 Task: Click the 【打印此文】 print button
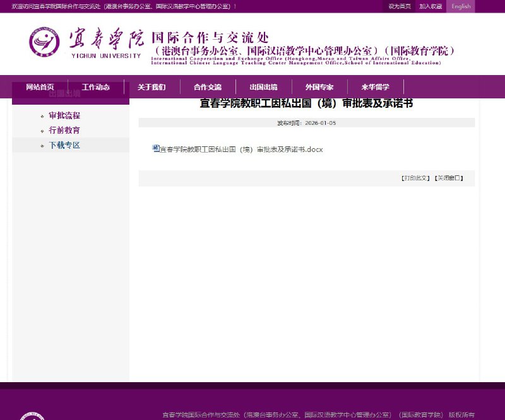(415, 178)
